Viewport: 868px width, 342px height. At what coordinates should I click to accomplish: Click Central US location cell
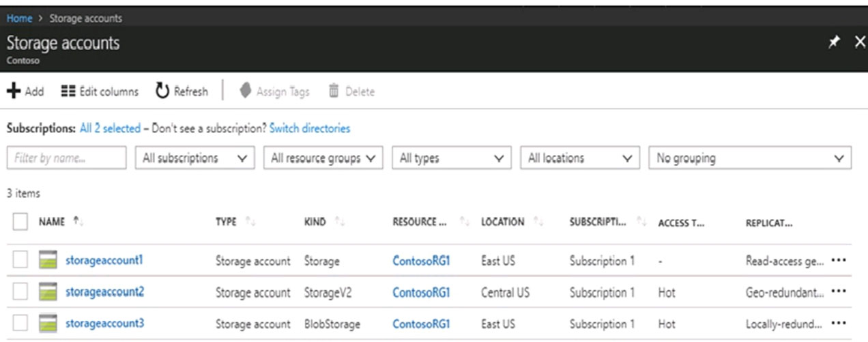[505, 293]
